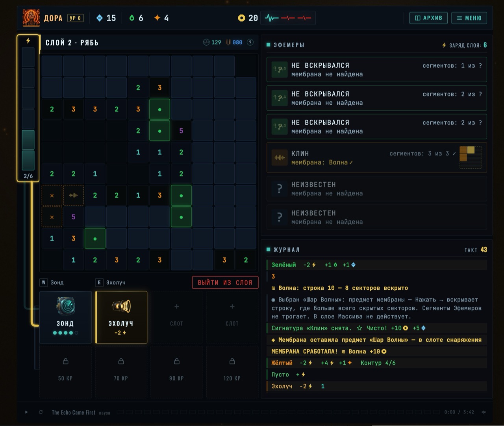The image size is (504, 426).
Task: Click the blue diamond resource counter 15
Action: coord(106,18)
